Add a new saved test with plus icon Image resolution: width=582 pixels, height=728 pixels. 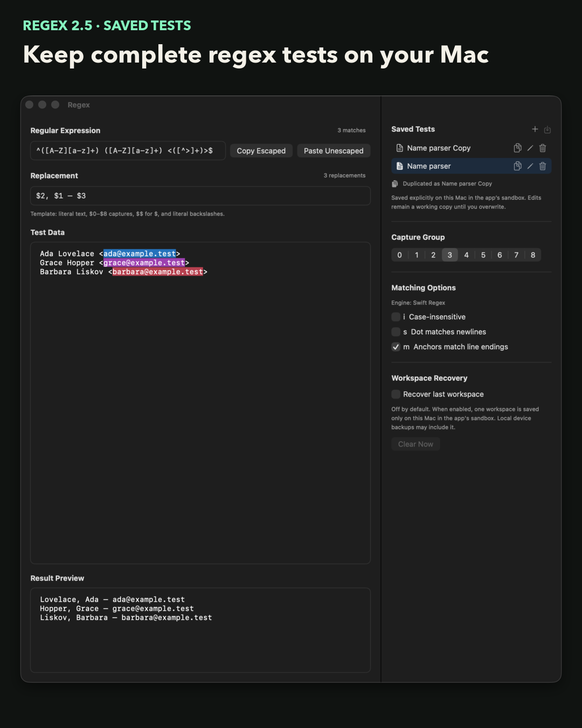[535, 129]
